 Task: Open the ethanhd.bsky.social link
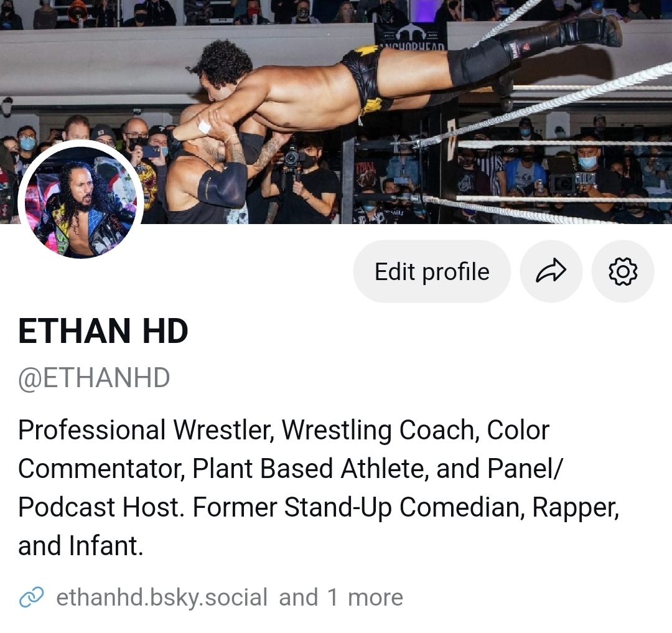click(162, 598)
